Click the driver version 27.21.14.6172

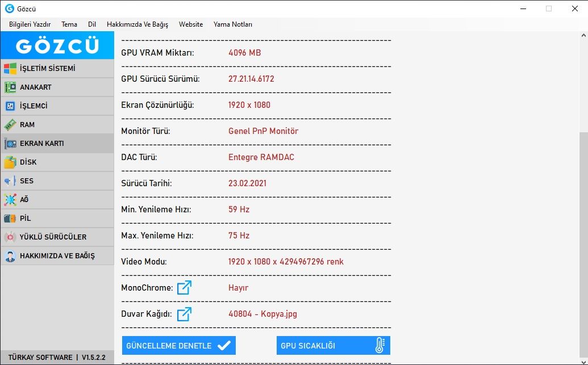pos(251,79)
